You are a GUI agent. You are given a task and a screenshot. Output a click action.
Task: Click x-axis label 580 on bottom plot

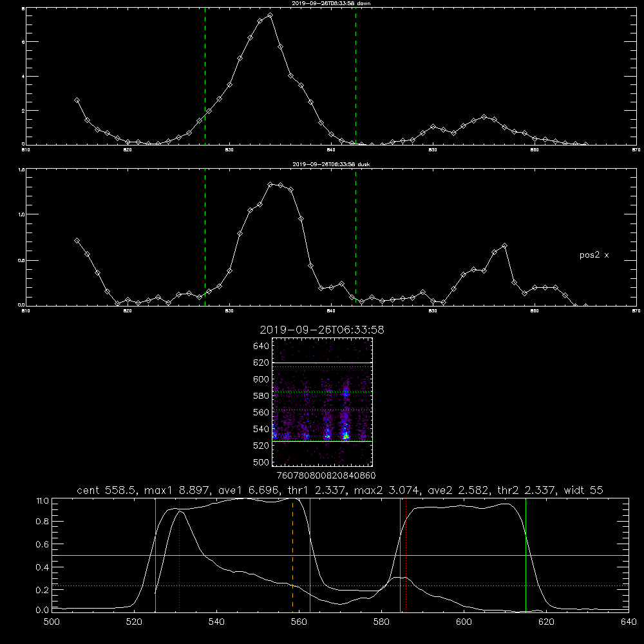381,622
